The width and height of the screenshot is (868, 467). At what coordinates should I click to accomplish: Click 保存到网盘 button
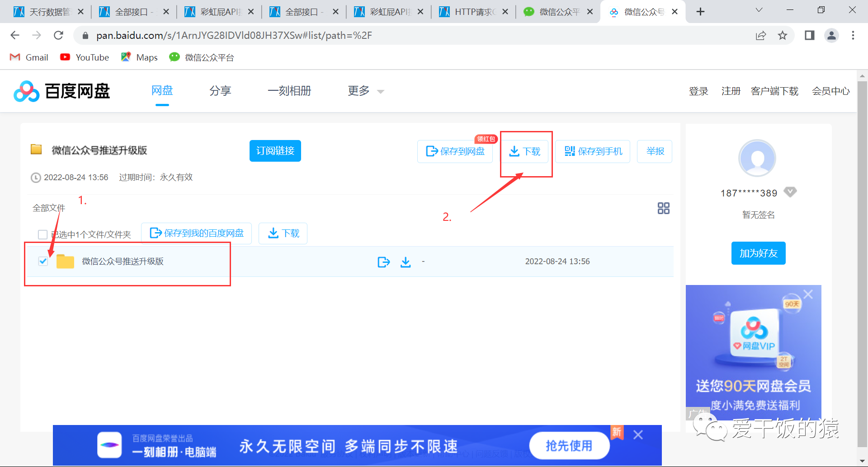click(x=455, y=151)
